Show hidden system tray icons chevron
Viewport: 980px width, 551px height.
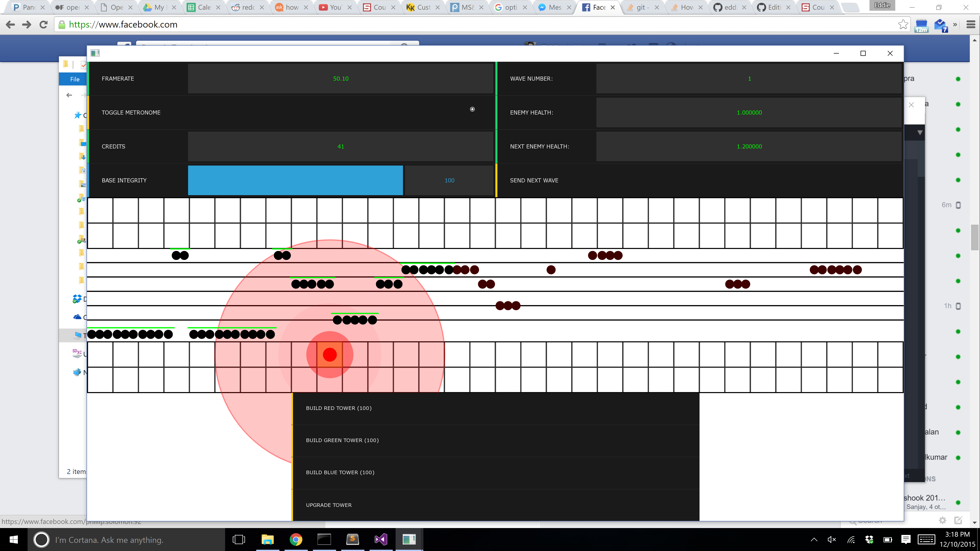point(814,539)
